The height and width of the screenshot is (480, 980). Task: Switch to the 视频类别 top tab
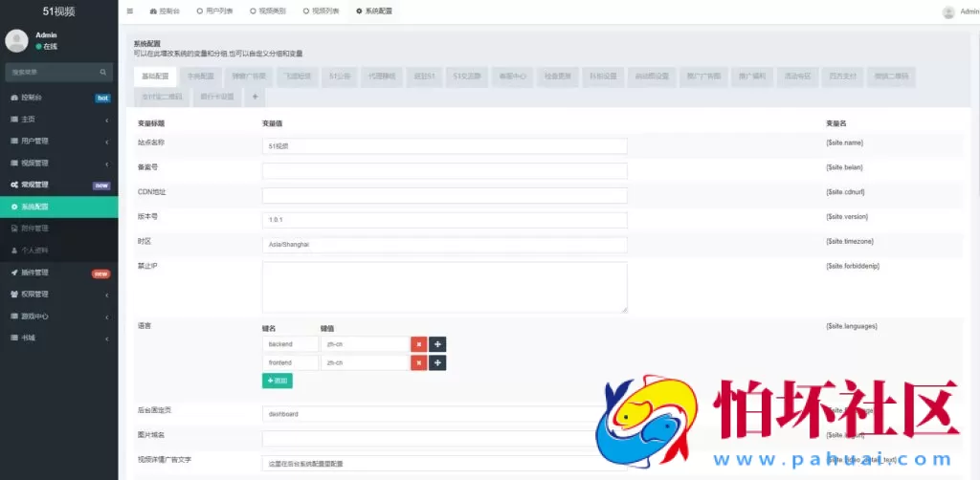click(x=268, y=11)
